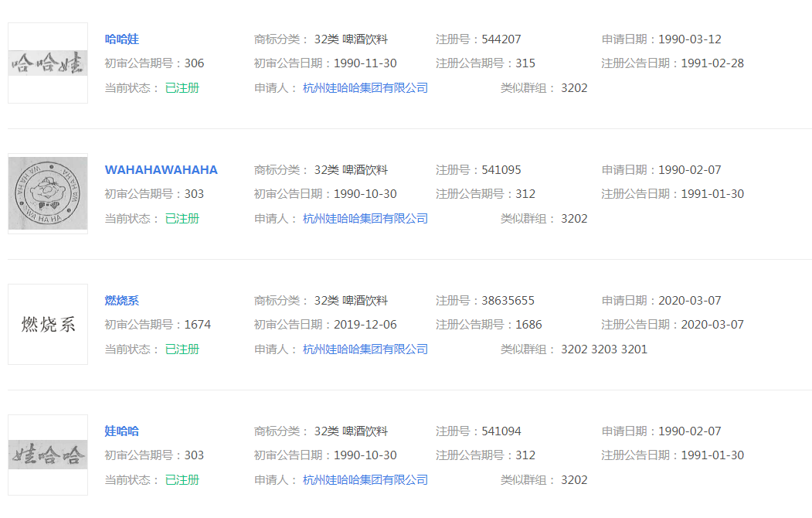Click the 已注册 status in WAHAHAWAHAHA row

point(182,219)
